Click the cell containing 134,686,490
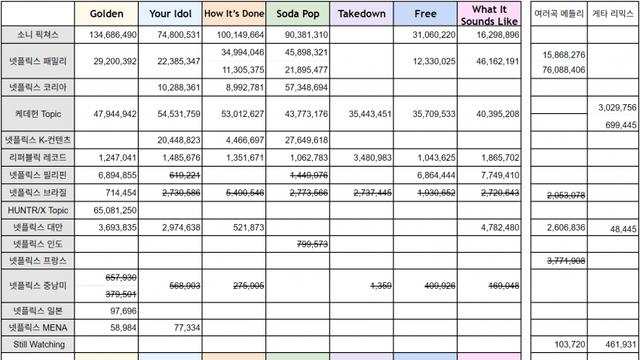Screen dimensions: 640x360 coord(107,35)
